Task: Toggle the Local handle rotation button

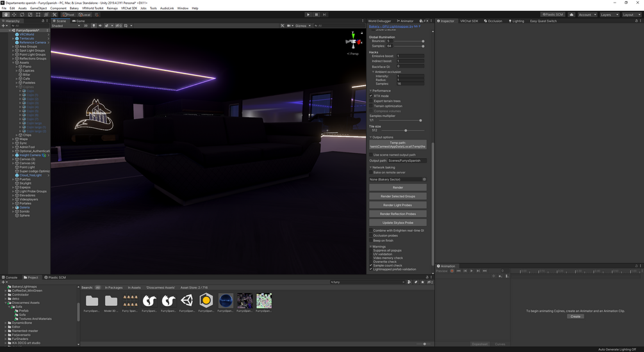Action: point(84,14)
